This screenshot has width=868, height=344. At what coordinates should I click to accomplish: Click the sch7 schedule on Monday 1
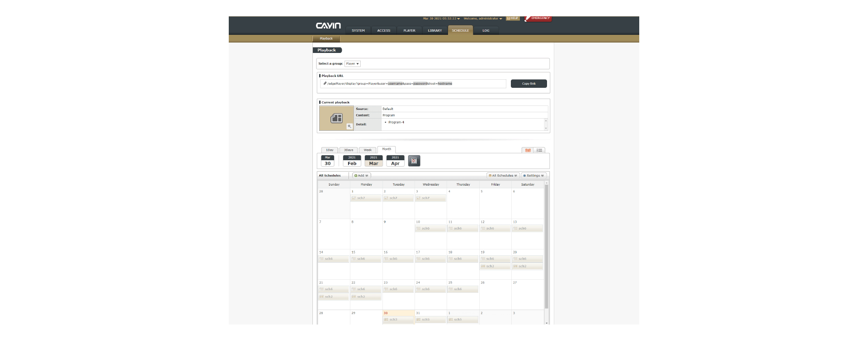pos(366,198)
